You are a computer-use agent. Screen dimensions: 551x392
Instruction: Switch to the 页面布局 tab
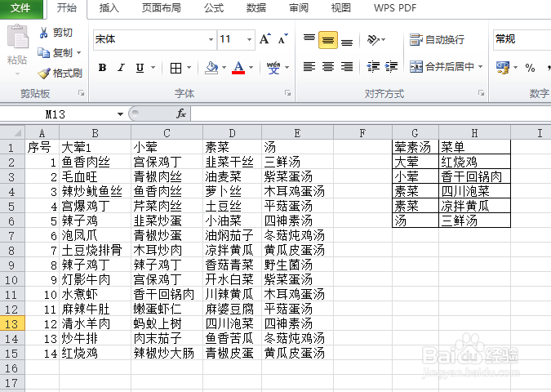coord(162,7)
